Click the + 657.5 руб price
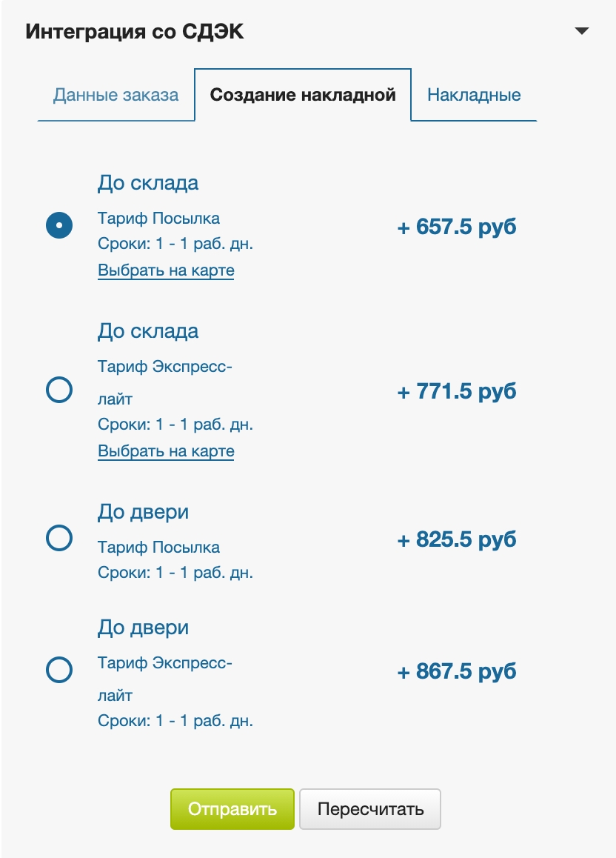This screenshot has width=616, height=858. click(x=457, y=227)
